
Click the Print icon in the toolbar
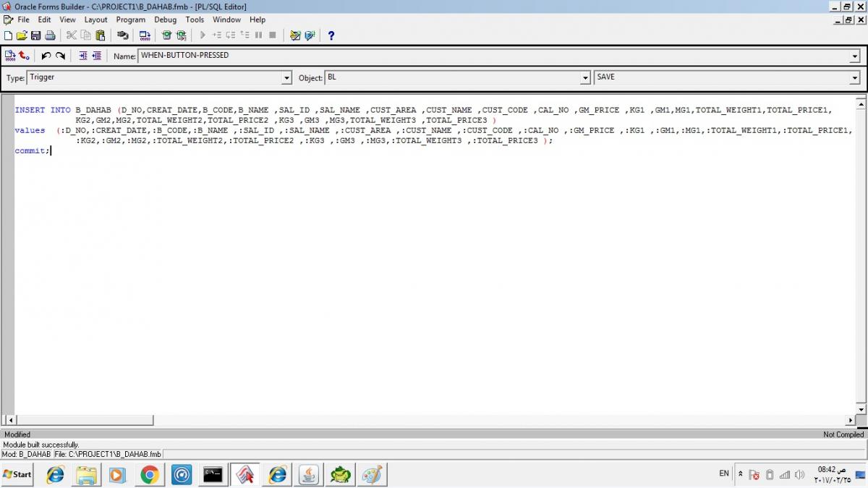click(x=50, y=35)
